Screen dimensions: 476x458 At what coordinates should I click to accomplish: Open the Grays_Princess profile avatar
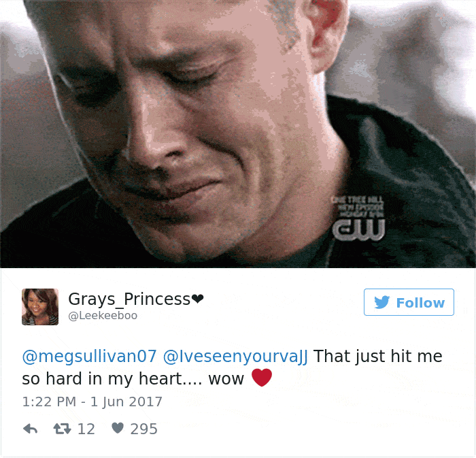tap(40, 307)
